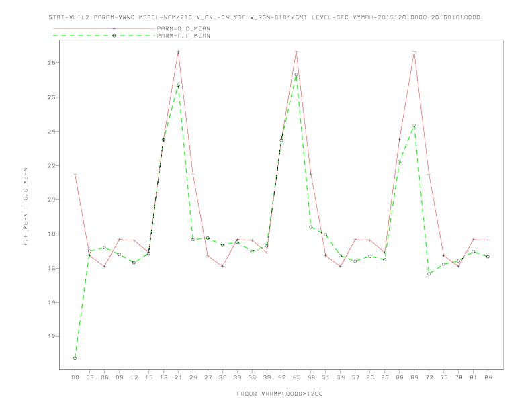Click the x-axis tick label 69
This screenshot has height=411, width=532.
(414, 377)
